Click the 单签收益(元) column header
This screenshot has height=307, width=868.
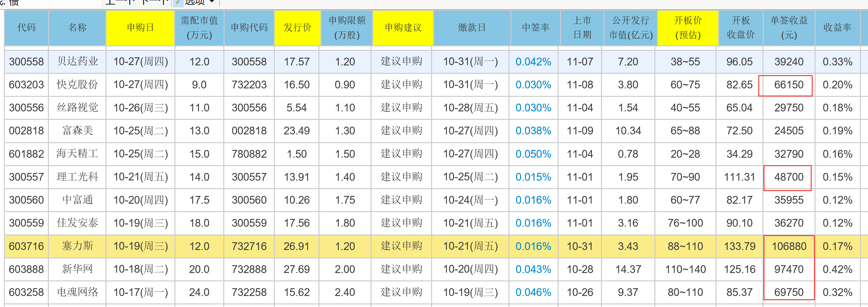tap(789, 28)
